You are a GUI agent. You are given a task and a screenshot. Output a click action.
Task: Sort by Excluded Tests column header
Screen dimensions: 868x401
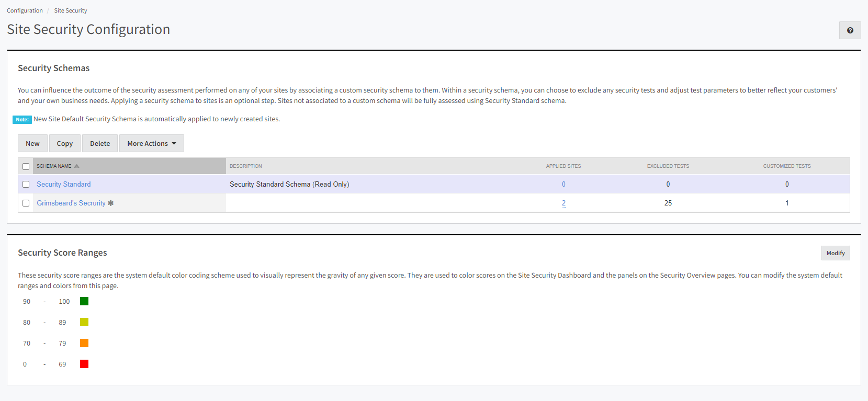click(x=668, y=166)
